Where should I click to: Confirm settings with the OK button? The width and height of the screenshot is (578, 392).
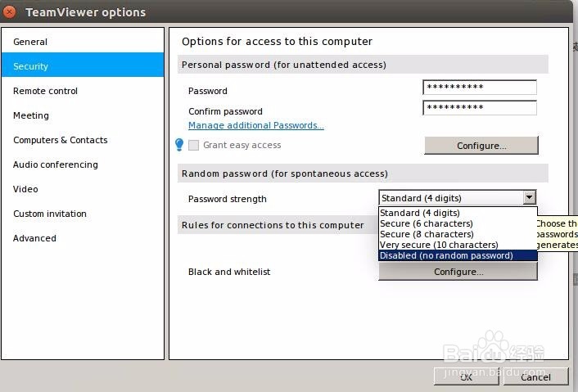tap(467, 377)
